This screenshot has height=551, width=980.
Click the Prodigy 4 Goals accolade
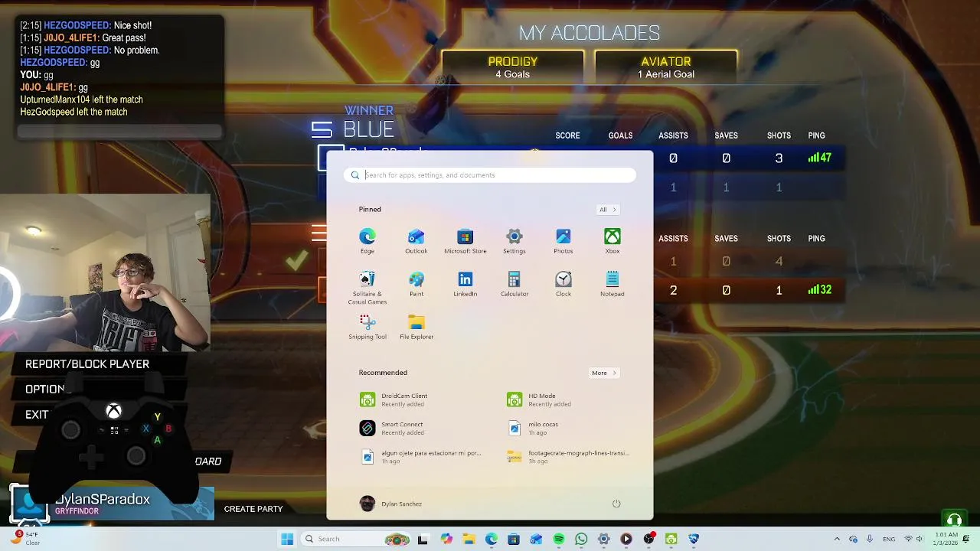tap(513, 67)
